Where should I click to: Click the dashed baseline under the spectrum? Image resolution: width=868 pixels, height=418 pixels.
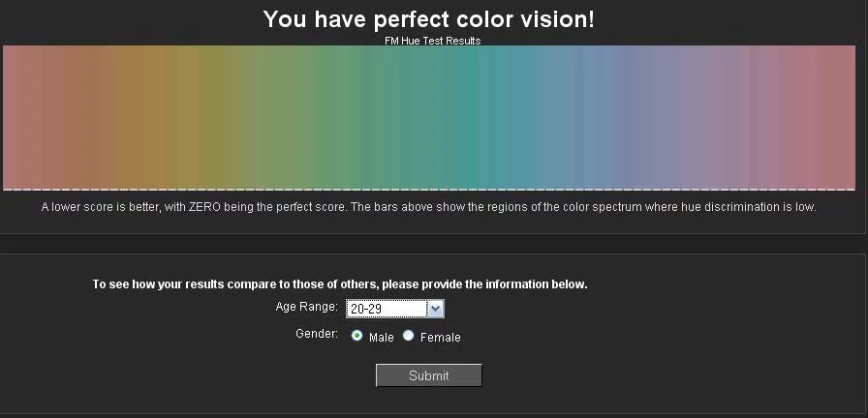429,190
